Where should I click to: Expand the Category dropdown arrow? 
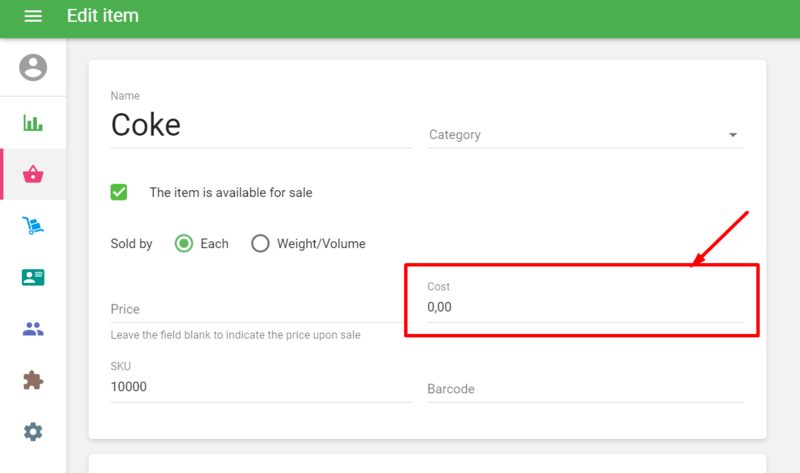(x=732, y=135)
